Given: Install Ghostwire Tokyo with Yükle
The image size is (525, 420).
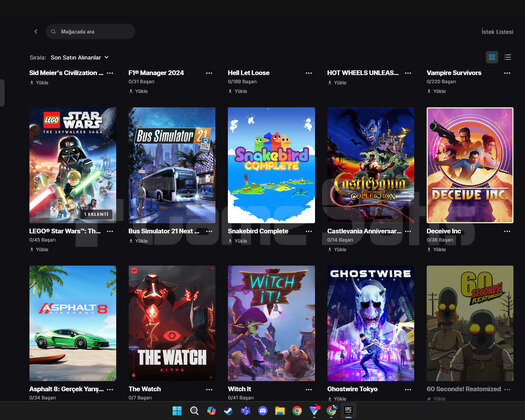Looking at the screenshot, I should pos(337,399).
